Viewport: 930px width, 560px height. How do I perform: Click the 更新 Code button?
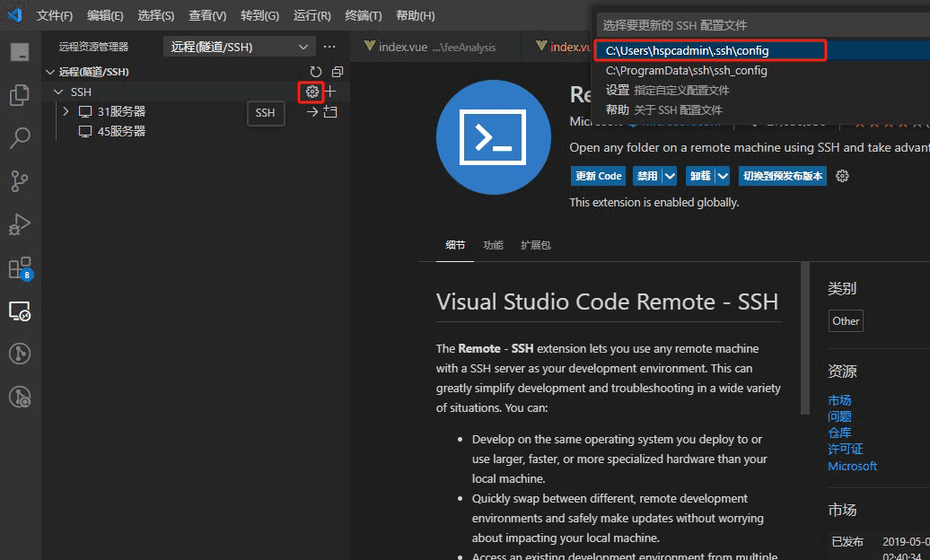(x=599, y=176)
